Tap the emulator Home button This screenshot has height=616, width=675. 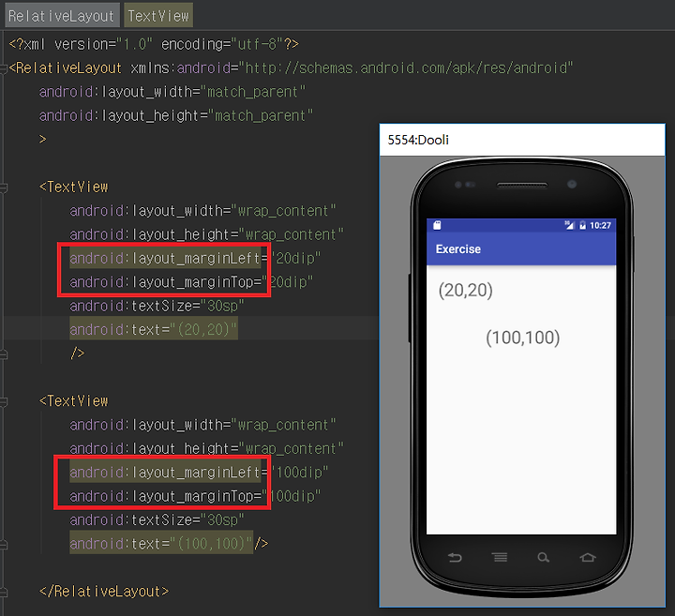(x=588, y=558)
